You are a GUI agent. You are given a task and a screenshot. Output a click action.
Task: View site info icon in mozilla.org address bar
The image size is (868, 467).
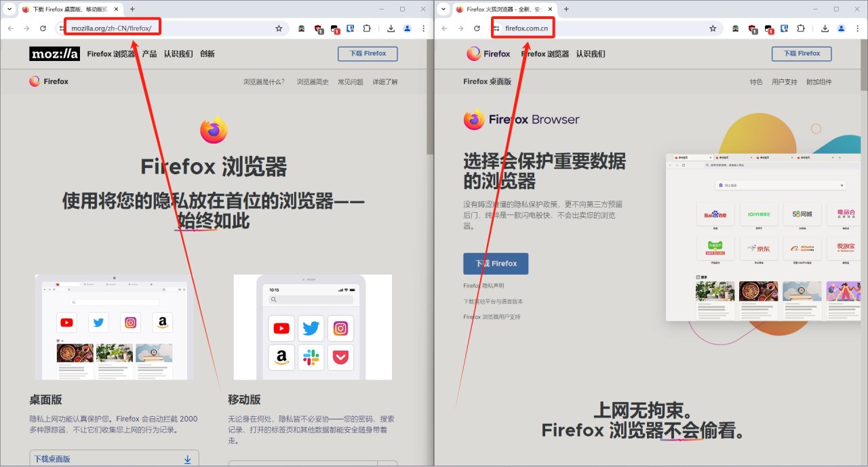coord(62,28)
